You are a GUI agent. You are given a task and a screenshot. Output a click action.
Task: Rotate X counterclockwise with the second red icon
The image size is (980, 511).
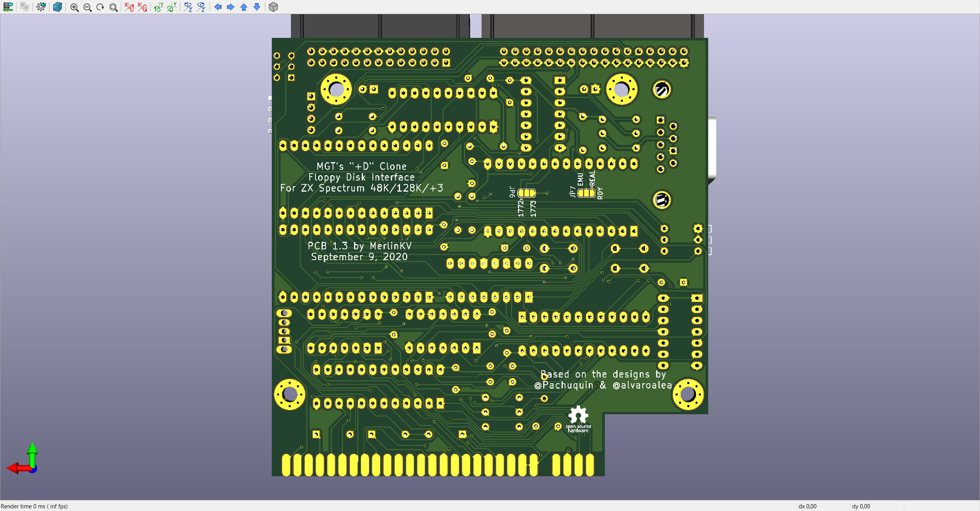tap(142, 7)
